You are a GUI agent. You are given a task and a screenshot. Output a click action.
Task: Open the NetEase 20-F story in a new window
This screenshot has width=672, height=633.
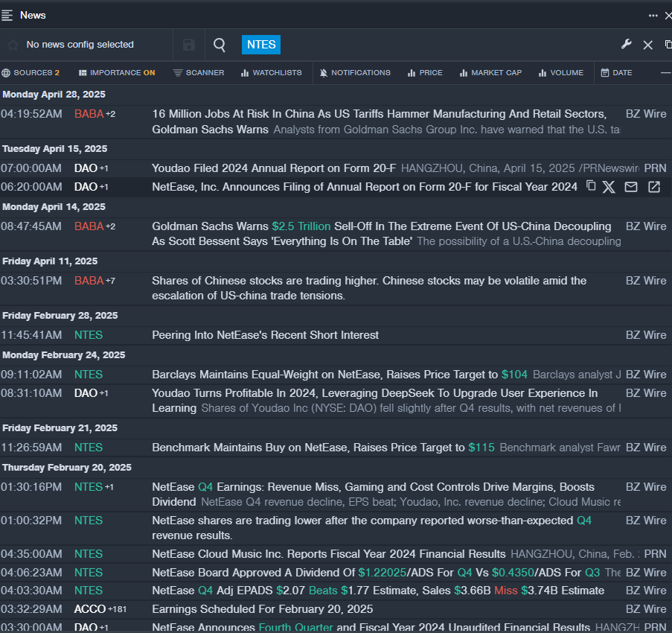click(654, 187)
